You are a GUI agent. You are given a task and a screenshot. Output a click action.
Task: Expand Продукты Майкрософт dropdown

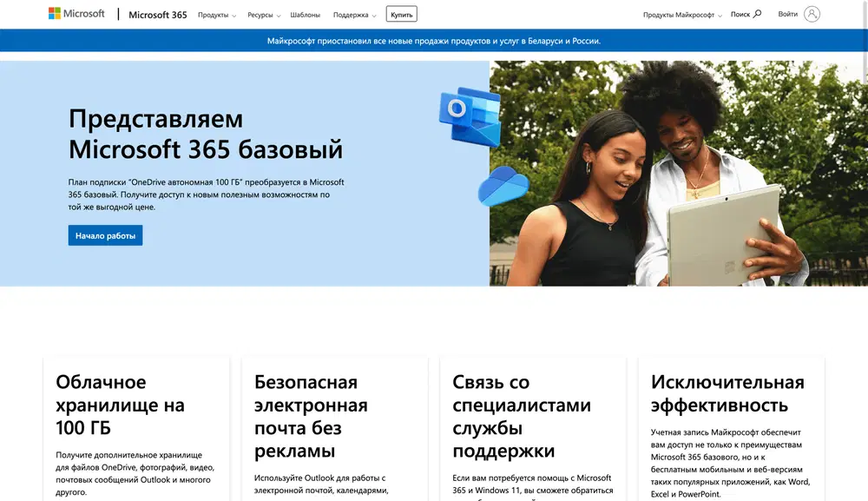682,15
